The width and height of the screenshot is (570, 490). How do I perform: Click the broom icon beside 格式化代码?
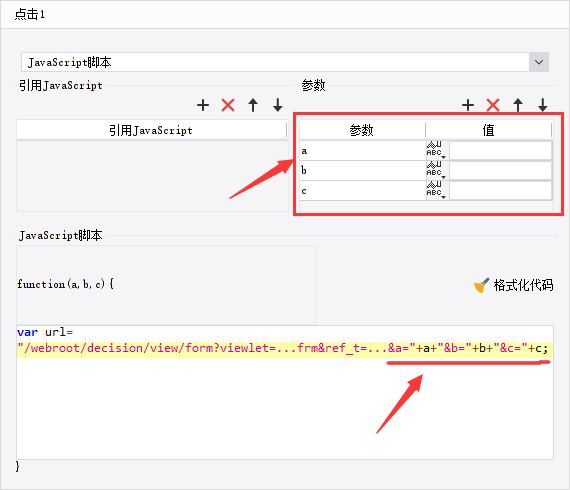pyautogui.click(x=481, y=285)
